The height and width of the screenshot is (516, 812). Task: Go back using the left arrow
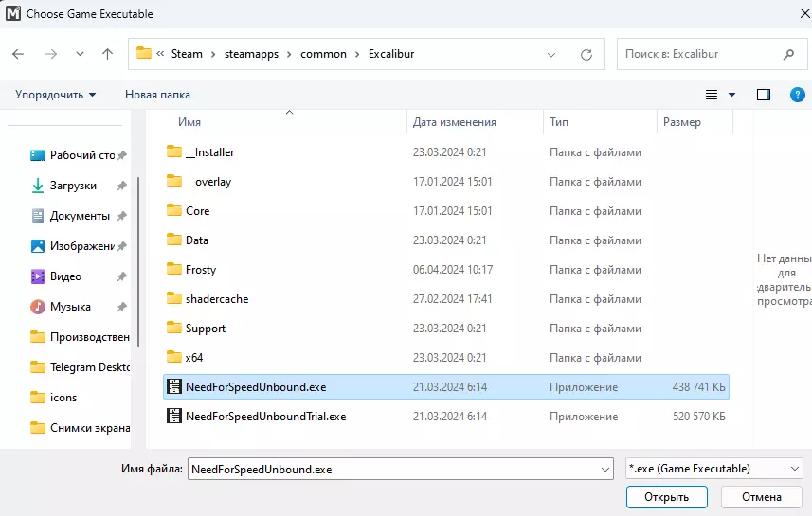(18, 54)
